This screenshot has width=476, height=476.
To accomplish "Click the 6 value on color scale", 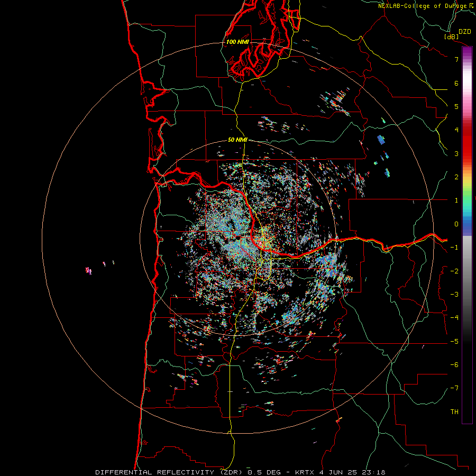I will coord(456,83).
